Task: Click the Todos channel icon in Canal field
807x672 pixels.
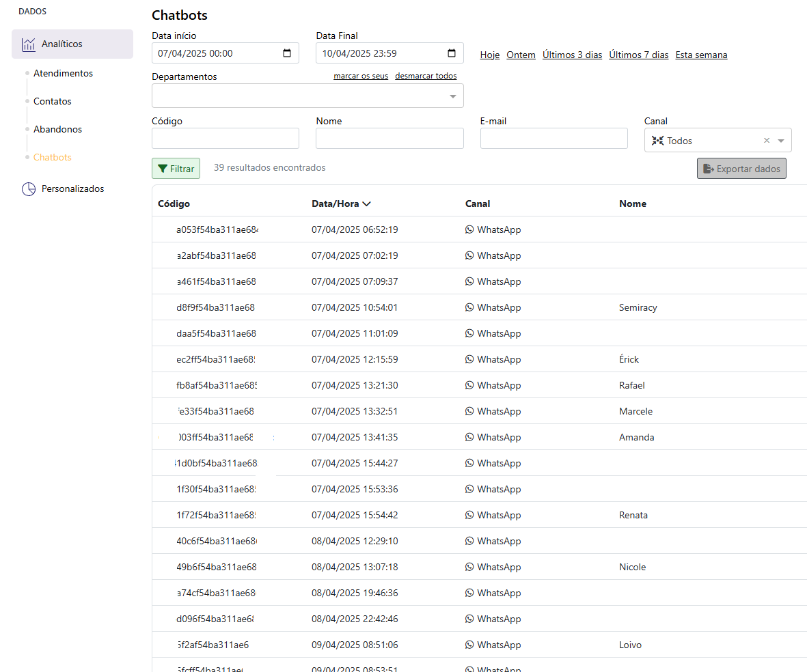Action: coord(657,141)
